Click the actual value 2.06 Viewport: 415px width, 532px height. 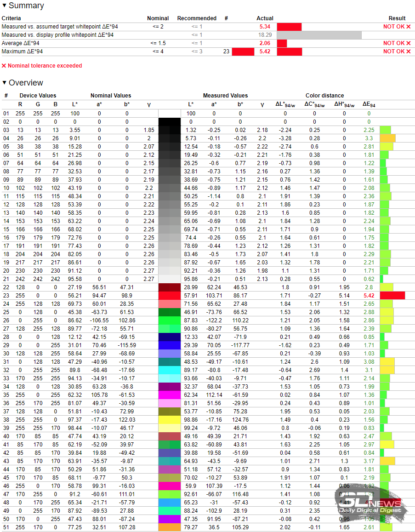click(x=265, y=43)
